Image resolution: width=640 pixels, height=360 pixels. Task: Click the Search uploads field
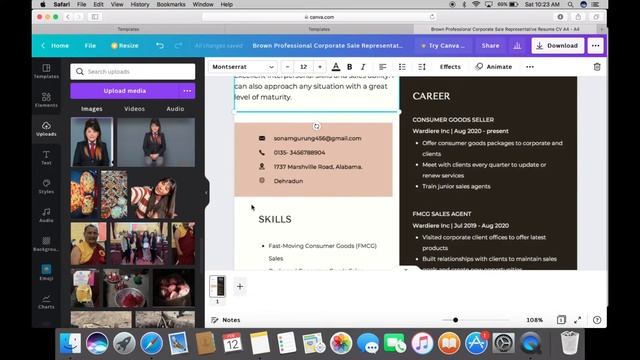pos(133,71)
